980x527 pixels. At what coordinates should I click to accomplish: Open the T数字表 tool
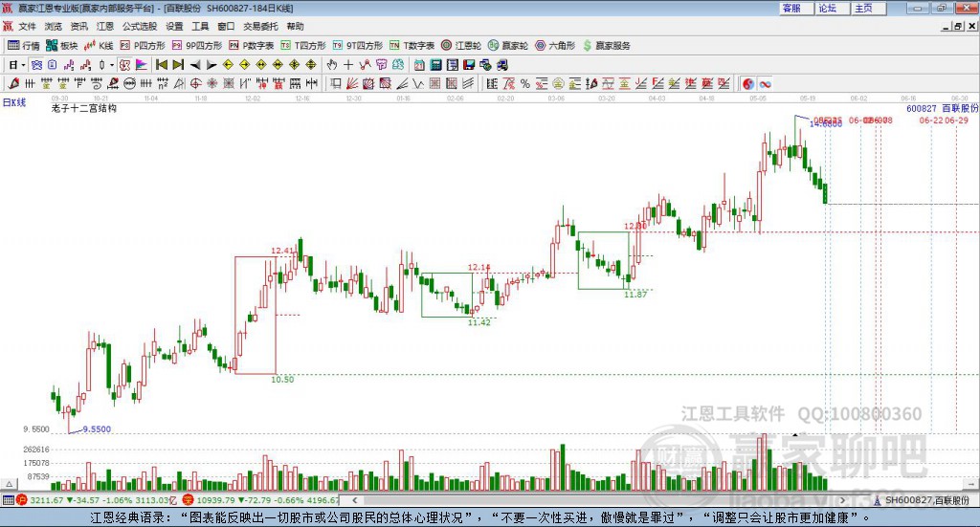point(412,46)
